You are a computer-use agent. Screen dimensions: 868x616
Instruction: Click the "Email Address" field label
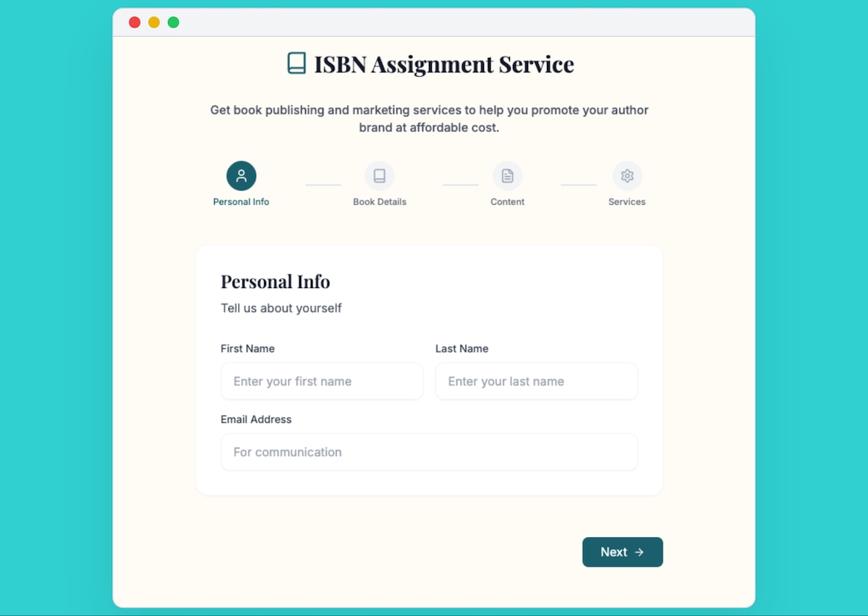[x=256, y=420]
